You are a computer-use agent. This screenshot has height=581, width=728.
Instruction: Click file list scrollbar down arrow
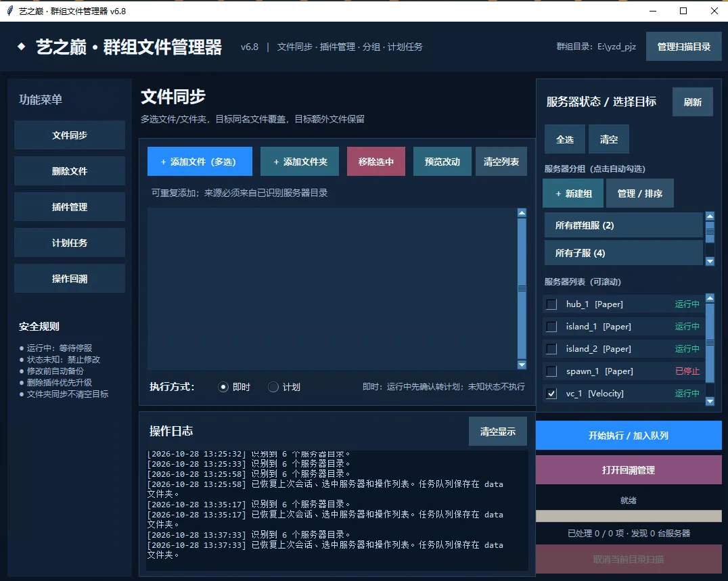pyautogui.click(x=522, y=365)
